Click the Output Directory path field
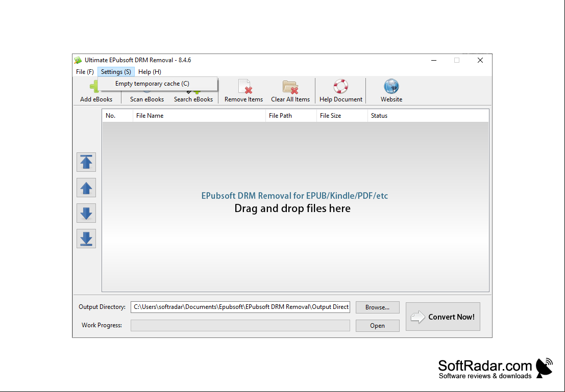 click(240, 307)
